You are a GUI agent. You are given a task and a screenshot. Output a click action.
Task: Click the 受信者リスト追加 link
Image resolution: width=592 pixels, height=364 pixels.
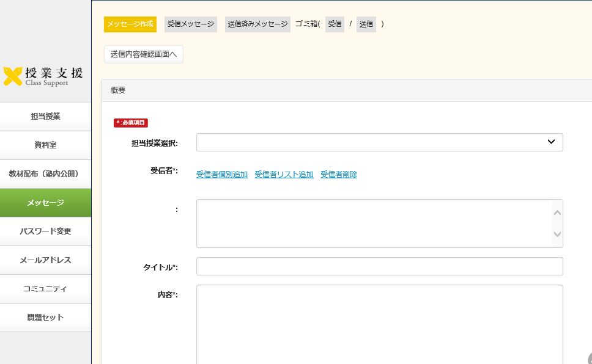284,175
